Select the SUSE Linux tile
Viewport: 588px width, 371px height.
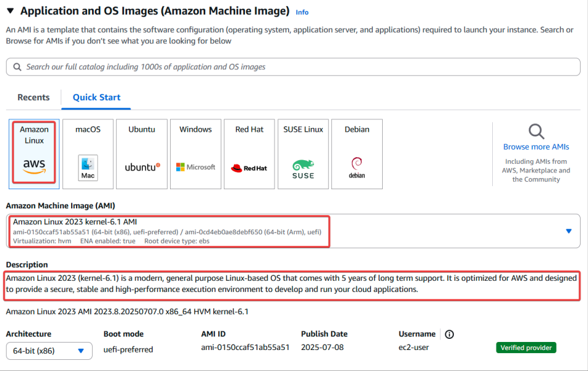click(303, 154)
